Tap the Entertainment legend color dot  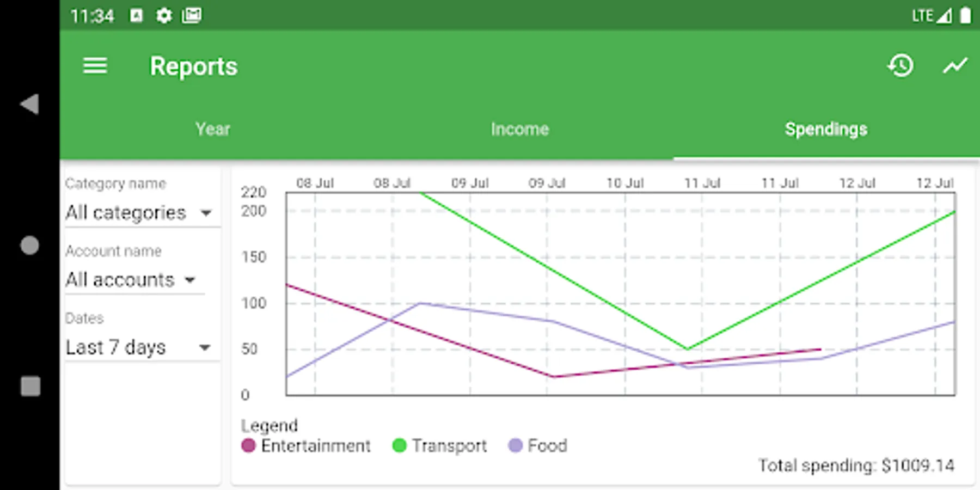tap(248, 445)
